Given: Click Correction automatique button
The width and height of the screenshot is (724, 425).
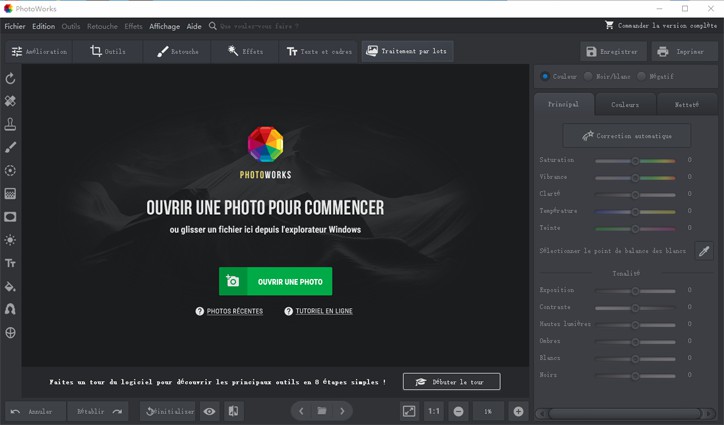Looking at the screenshot, I should point(627,136).
